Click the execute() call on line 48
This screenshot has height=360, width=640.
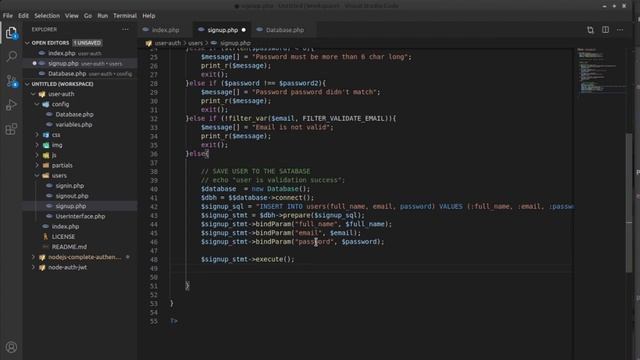pos(276,259)
